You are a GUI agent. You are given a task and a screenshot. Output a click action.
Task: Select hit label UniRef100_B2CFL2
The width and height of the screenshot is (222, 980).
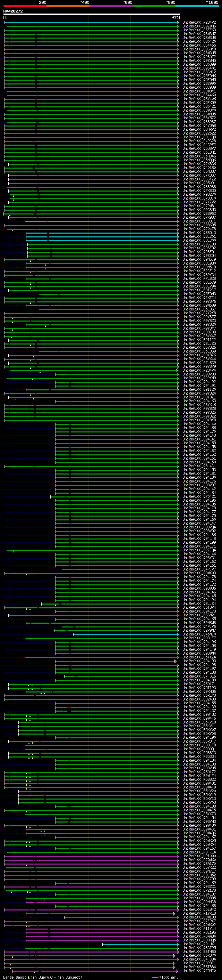199,271
